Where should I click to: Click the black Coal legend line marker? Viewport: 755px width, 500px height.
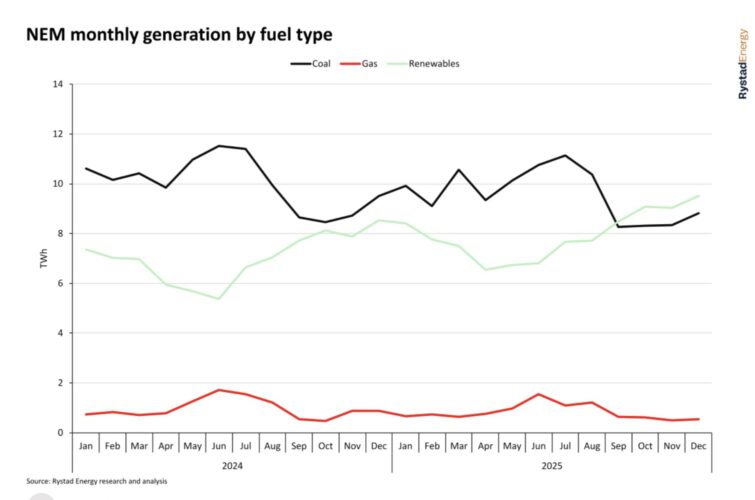(x=301, y=64)
